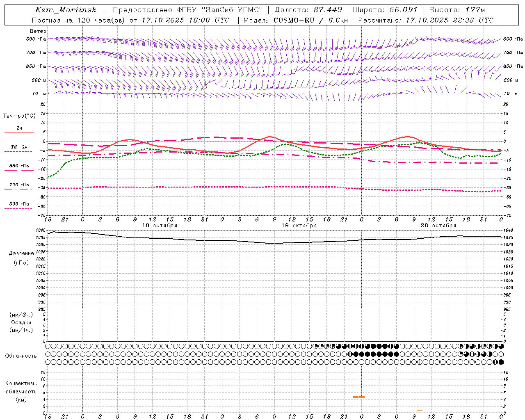Click the '10 м' wind level label on left
525x420 pixels.
point(39,94)
